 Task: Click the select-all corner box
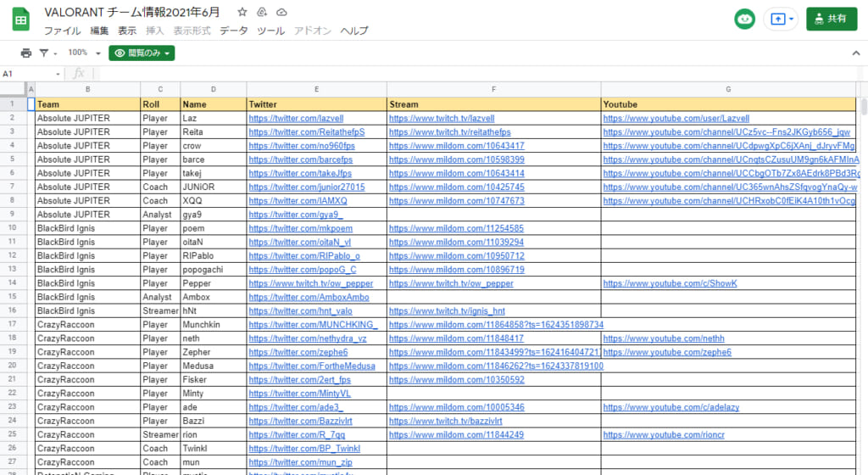tap(13, 89)
